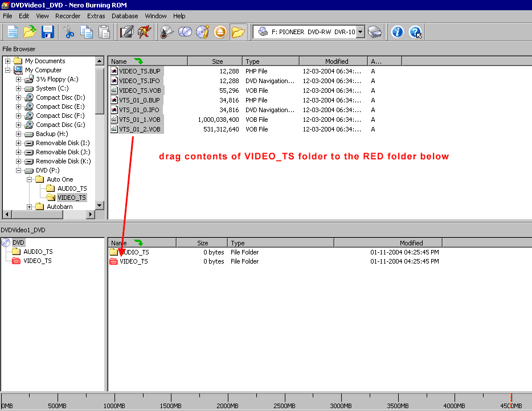532x411 pixels.
Task: Expand the Autobarn folder node
Action: pos(29,207)
